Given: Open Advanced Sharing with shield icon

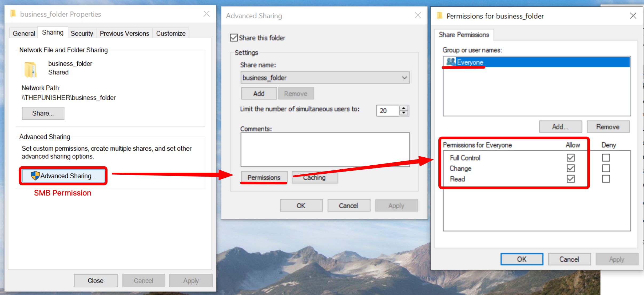Looking at the screenshot, I should 63,176.
